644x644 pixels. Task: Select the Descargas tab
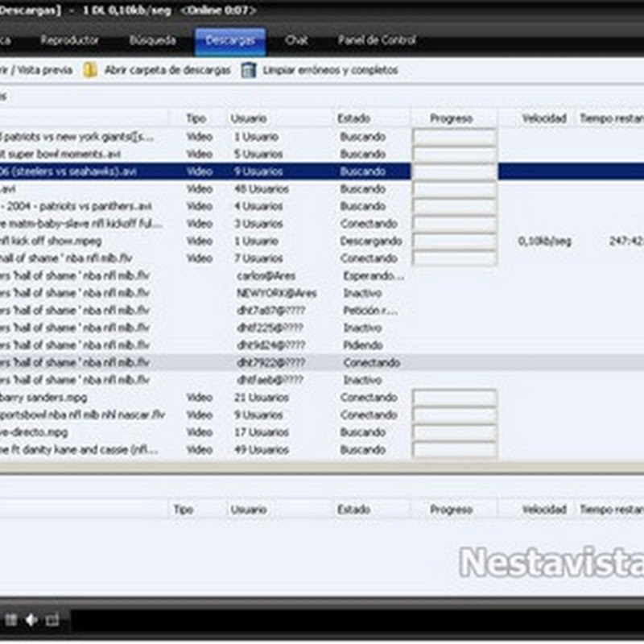click(229, 40)
